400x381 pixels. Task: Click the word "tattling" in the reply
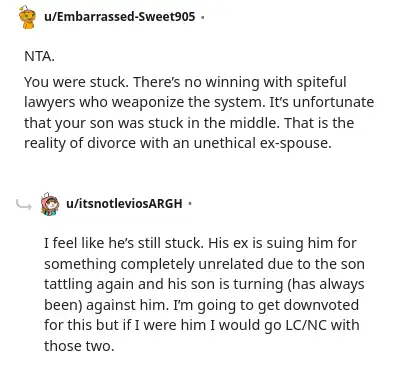(68, 284)
